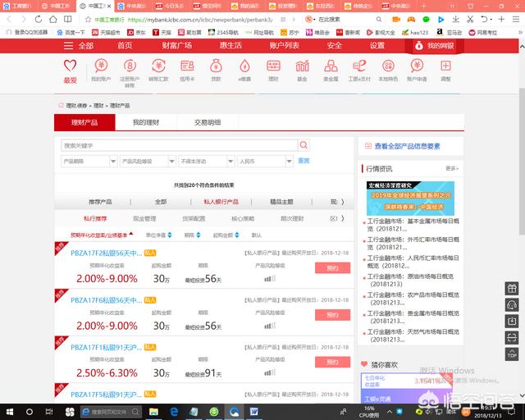Viewport: 525px width, 420px height.
Task: Open 原油市场每日概览 news link
Action: pos(410,280)
